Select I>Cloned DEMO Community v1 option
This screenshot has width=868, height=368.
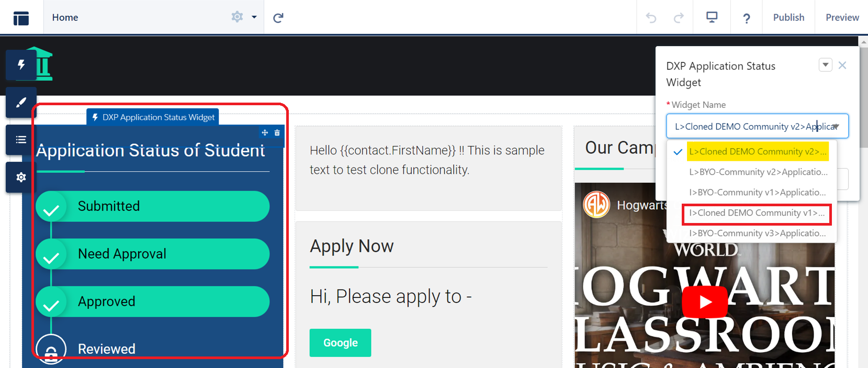click(756, 213)
